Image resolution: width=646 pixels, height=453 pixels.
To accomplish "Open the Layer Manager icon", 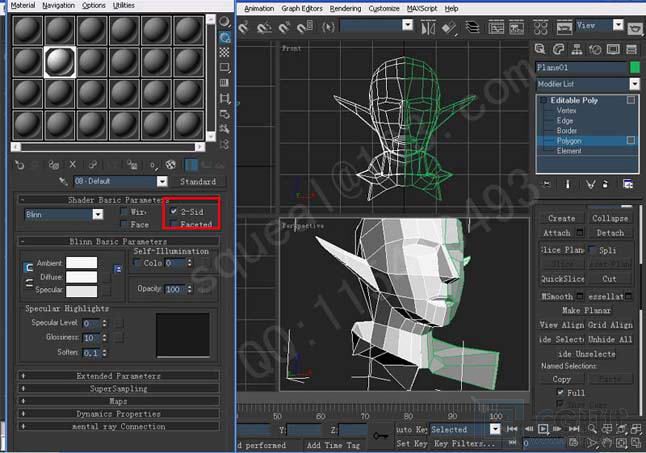I will pyautogui.click(x=472, y=27).
